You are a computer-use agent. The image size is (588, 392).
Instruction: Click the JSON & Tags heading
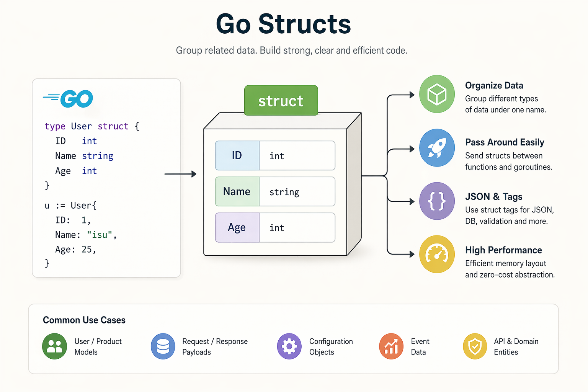[x=493, y=197]
